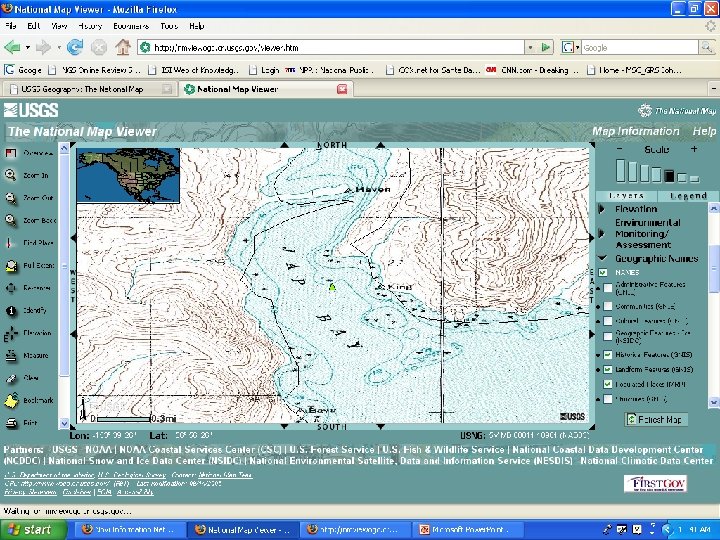Go back with Firefox back arrow
The height and width of the screenshot is (540, 720).
[x=12, y=47]
